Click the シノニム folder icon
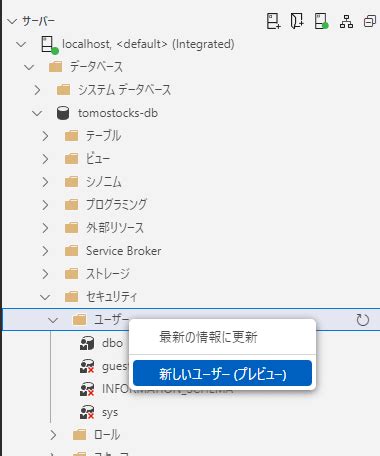The height and width of the screenshot is (456, 380). [x=71, y=182]
